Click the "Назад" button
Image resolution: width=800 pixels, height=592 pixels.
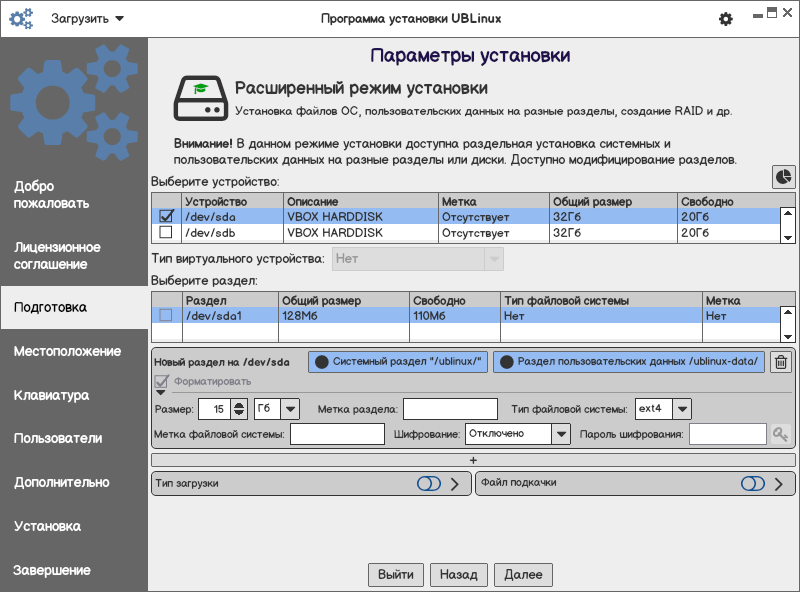pos(459,575)
